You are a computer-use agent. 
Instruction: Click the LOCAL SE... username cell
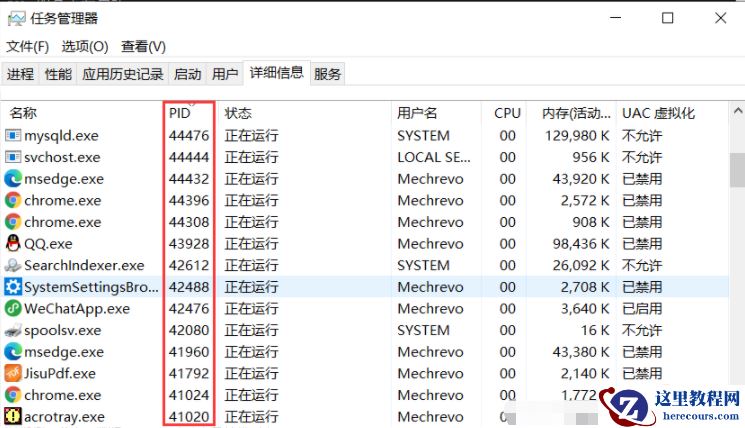coord(434,157)
